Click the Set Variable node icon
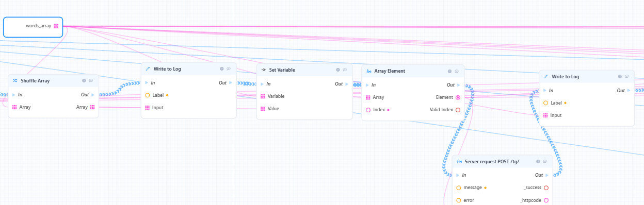644x205 pixels. pyautogui.click(x=264, y=70)
